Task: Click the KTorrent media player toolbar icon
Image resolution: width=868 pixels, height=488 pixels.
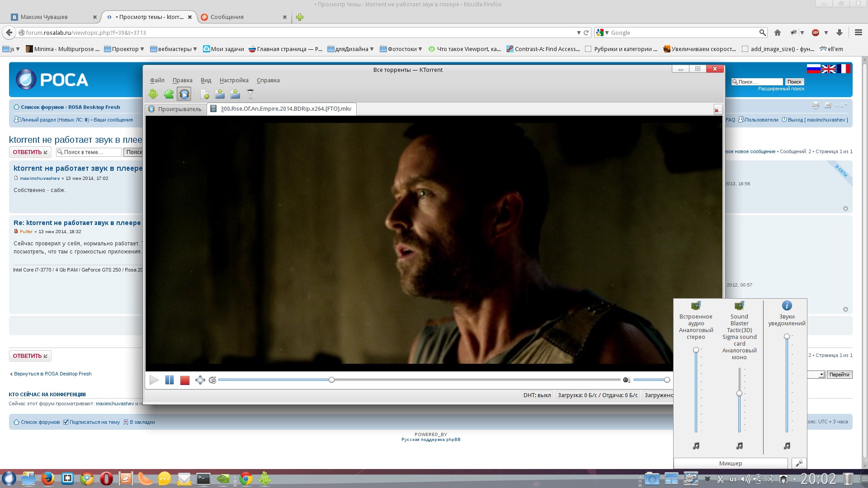Action: tap(184, 94)
